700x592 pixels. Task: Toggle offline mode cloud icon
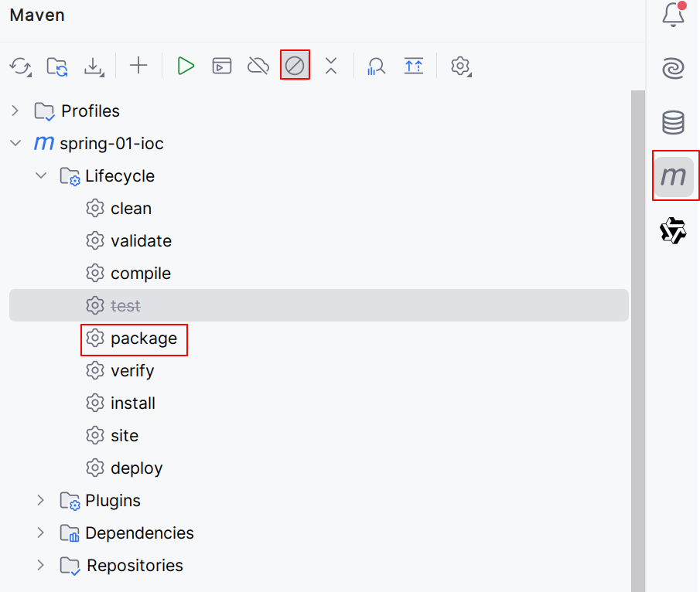[258, 66]
